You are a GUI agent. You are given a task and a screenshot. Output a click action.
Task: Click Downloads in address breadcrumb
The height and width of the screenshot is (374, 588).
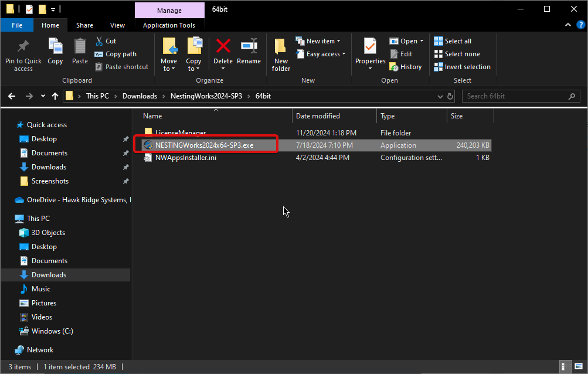[x=140, y=96]
